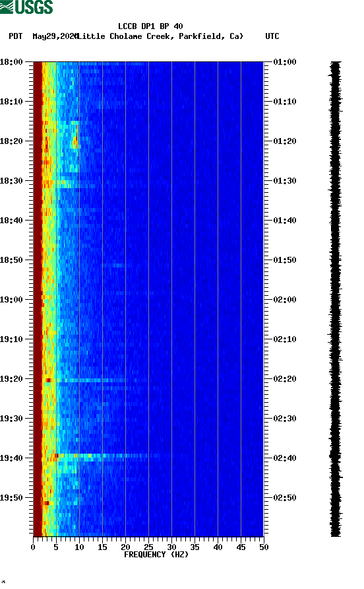Click the "02:30" UTC time label
364x589 pixels.
point(285,419)
